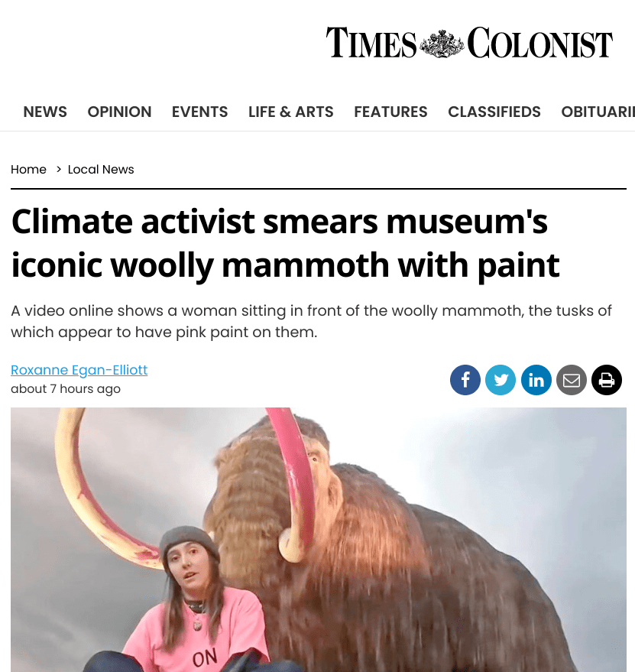635x672 pixels.
Task: Switch to the EVENTS section
Action: 199,112
